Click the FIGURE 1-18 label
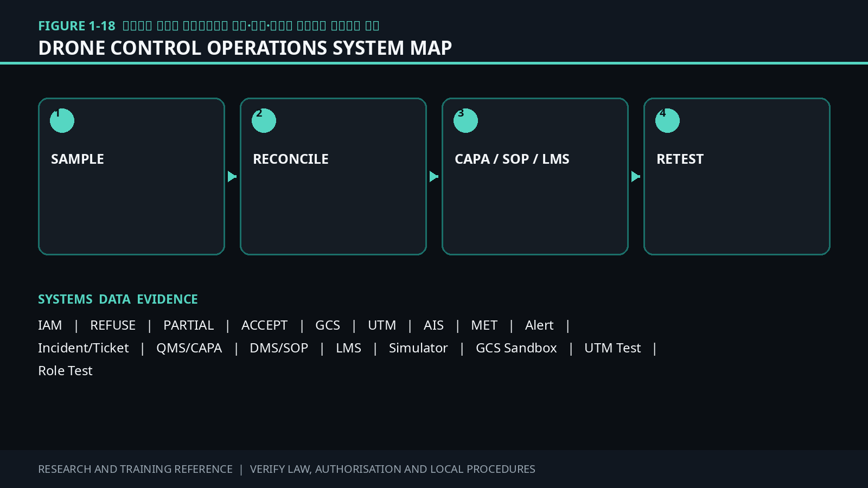 [76, 26]
